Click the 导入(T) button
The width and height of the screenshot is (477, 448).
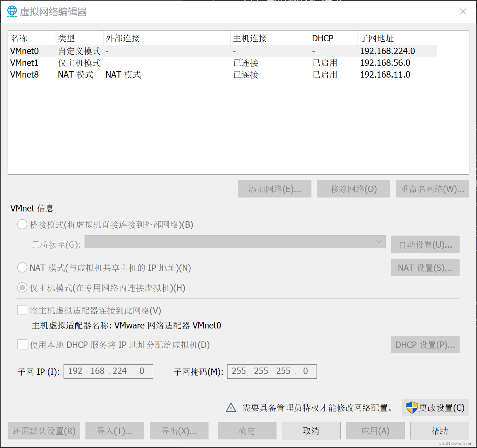click(115, 431)
